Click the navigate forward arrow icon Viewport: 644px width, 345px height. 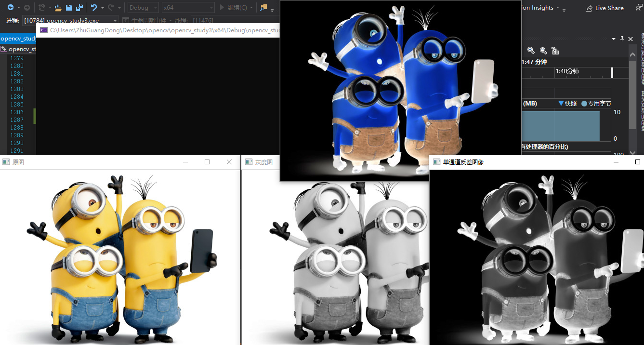(26, 8)
